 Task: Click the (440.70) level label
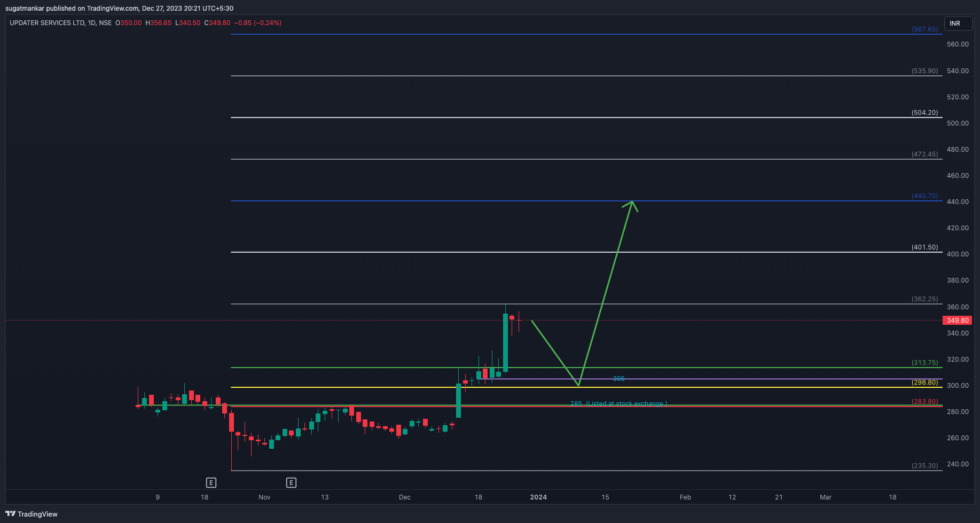pos(924,196)
